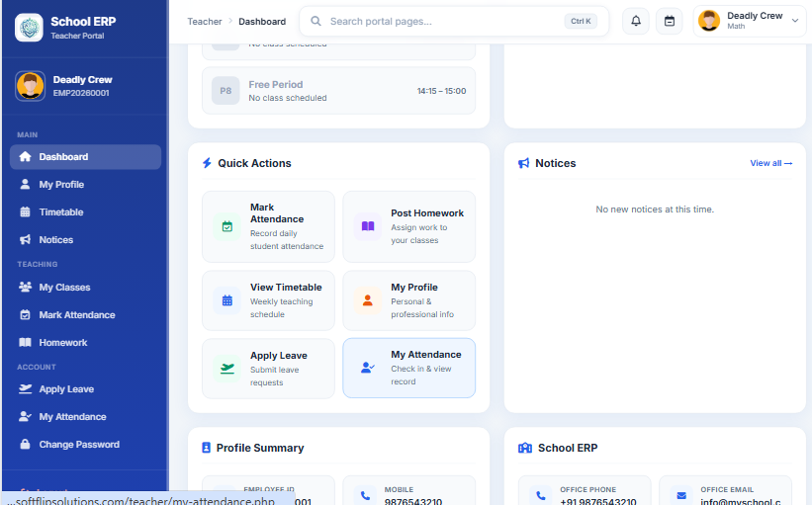Click Dashboard home icon in sidebar

pos(25,157)
